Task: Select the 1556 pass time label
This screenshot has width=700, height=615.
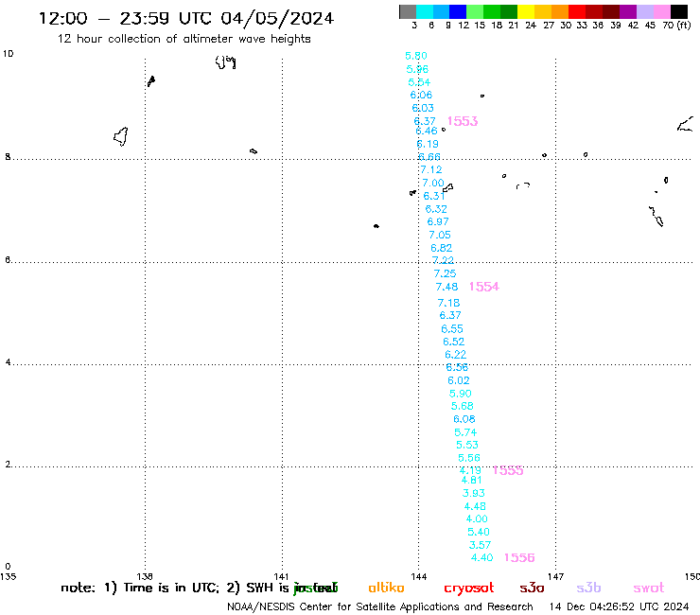Action: pyautogui.click(x=519, y=557)
